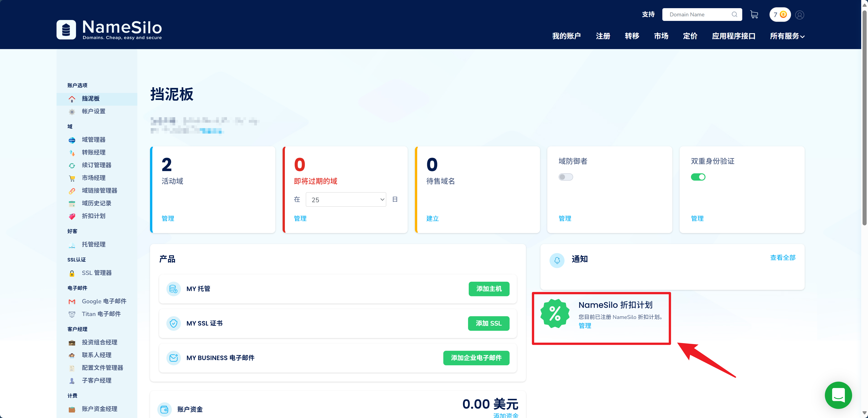Open 配置文件管理器 in the sidebar
Viewport: 868px width, 418px height.
pyautogui.click(x=102, y=368)
